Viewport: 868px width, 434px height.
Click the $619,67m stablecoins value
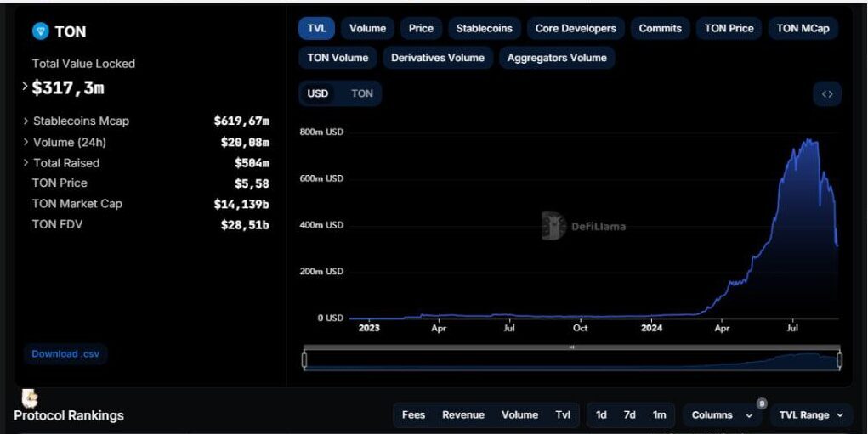click(x=241, y=121)
